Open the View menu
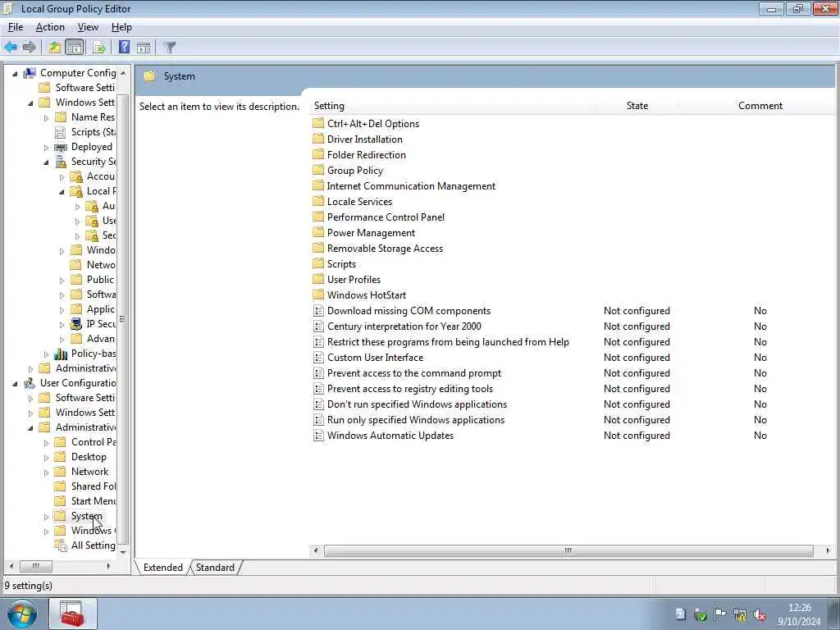 (x=88, y=27)
